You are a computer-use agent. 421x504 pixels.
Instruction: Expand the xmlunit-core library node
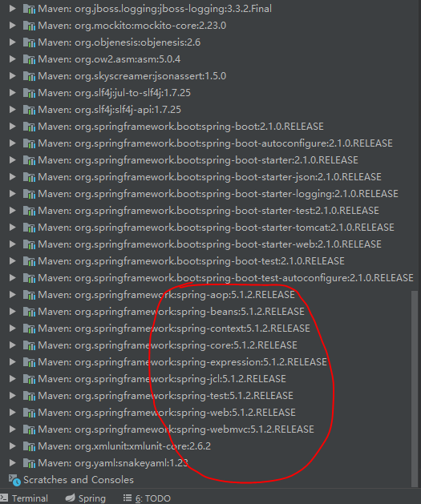12,446
